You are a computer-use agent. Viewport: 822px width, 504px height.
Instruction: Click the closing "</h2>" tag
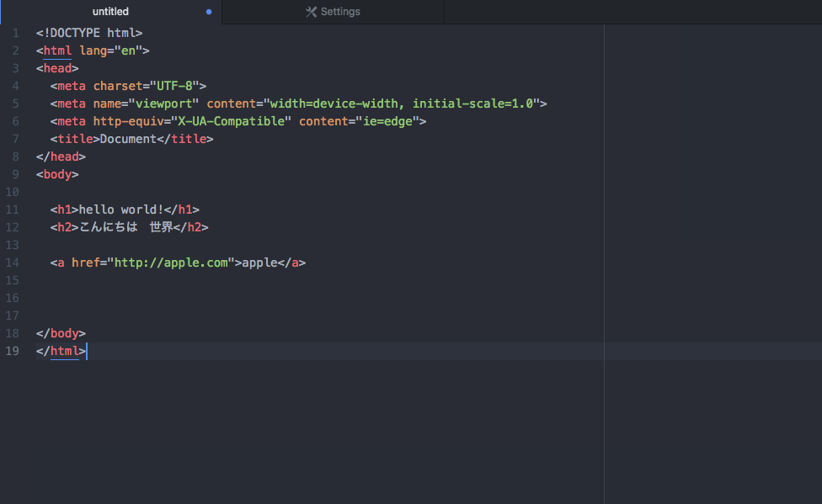coord(191,227)
